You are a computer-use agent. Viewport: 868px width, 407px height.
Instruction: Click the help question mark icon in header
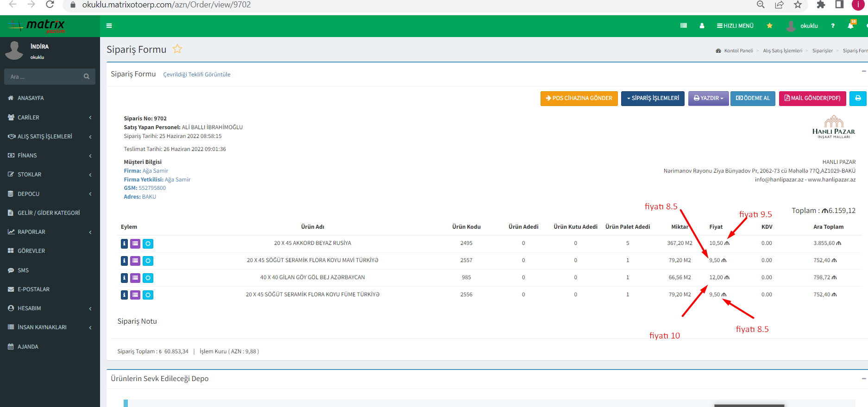tap(833, 26)
